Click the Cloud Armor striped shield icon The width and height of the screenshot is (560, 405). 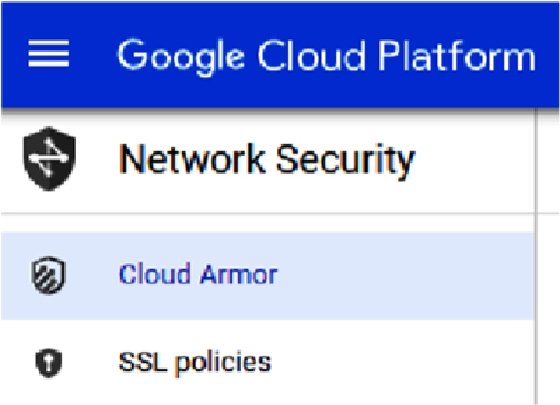[x=49, y=275]
